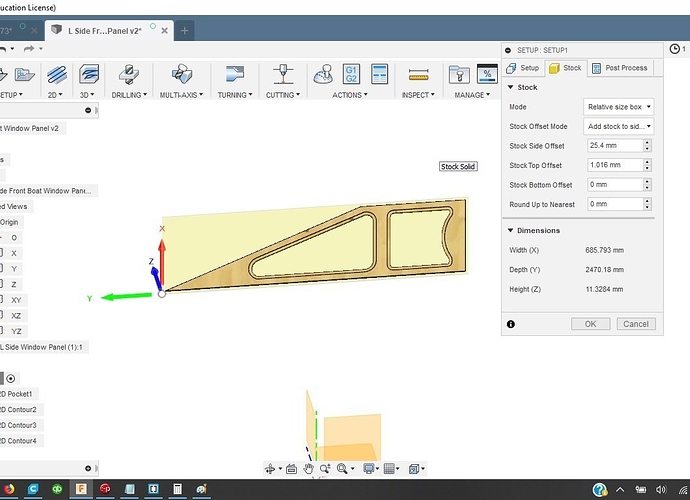The width and height of the screenshot is (690, 500).
Task: Open the TURNING menu
Action: coord(235,95)
